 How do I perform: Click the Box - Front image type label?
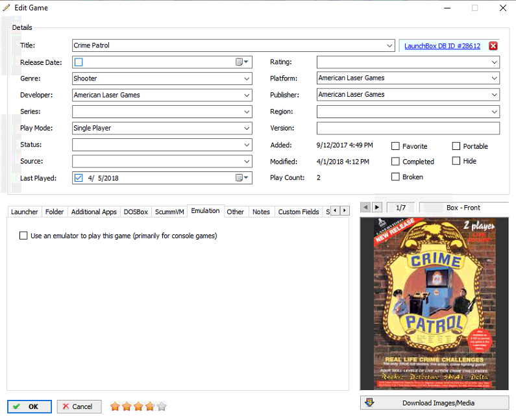(x=463, y=207)
